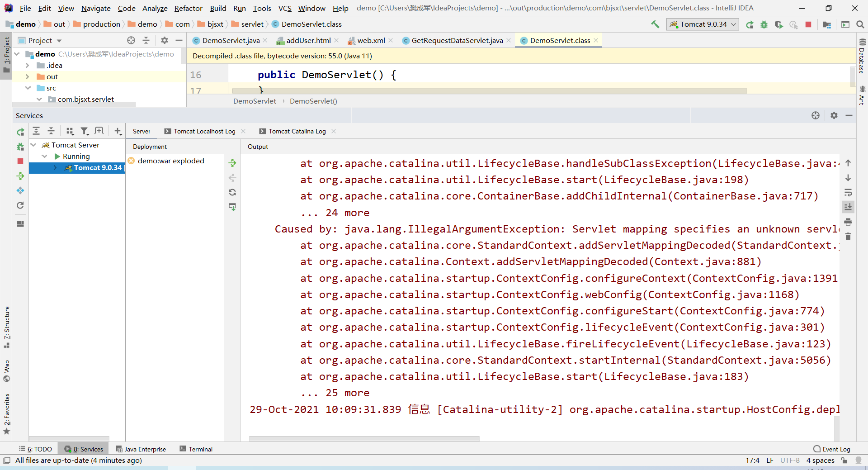Expand all services in Services toolbar
This screenshot has height=470, width=868.
(x=36, y=131)
